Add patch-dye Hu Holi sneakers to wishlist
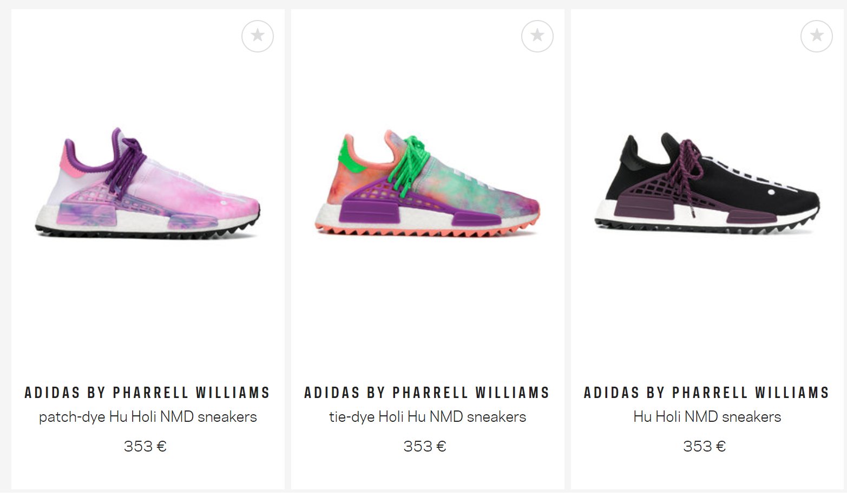The height and width of the screenshot is (504, 847). [258, 36]
